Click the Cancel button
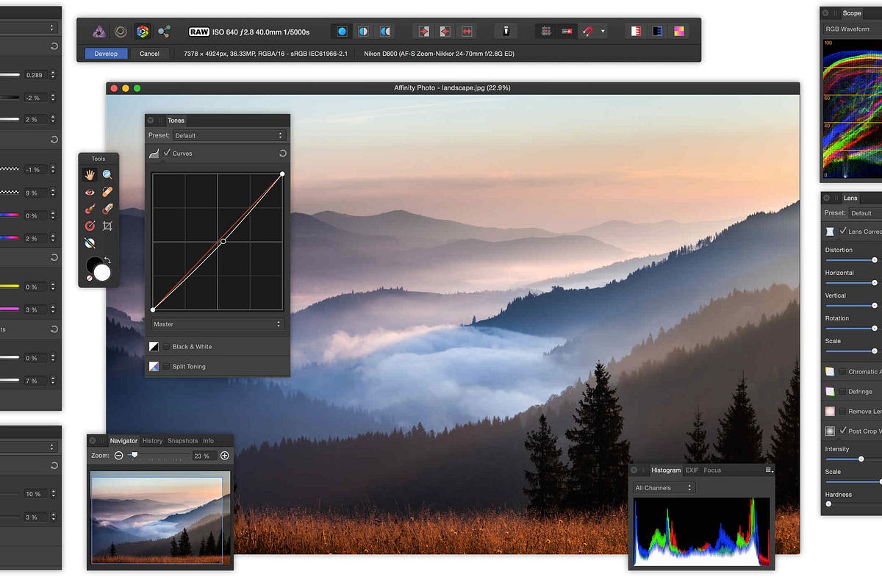 click(149, 54)
